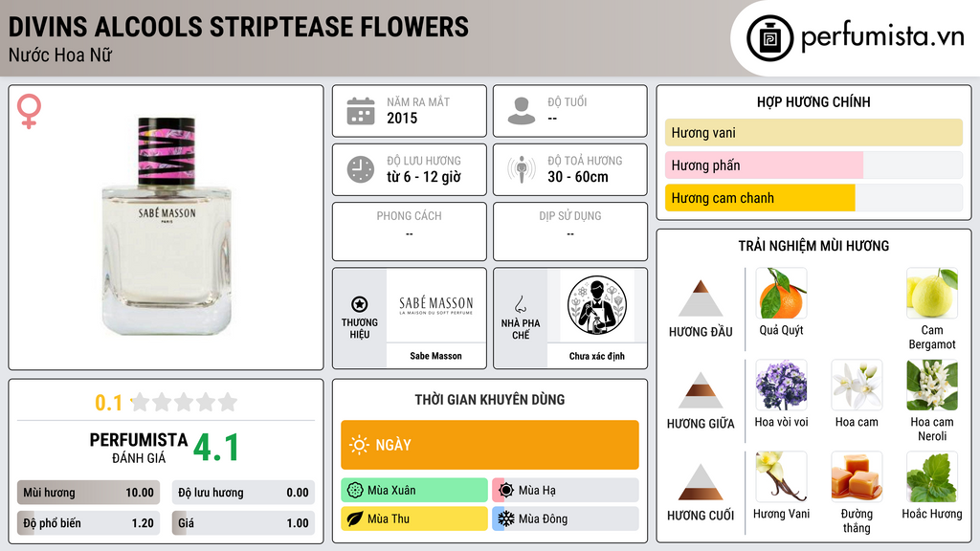Click the Hương đầu pyramid icon
Image resolution: width=980 pixels, height=551 pixels.
pos(701,298)
